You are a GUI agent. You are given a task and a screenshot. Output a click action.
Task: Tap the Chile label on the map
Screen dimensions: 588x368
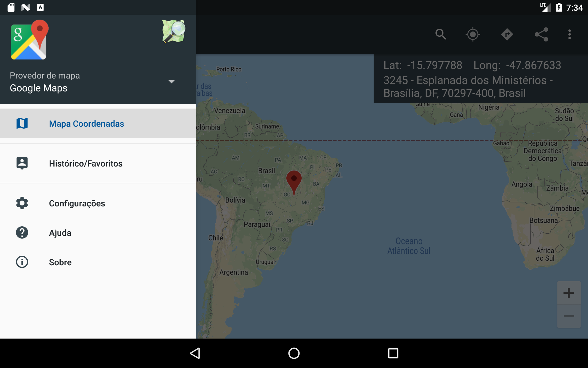click(216, 238)
